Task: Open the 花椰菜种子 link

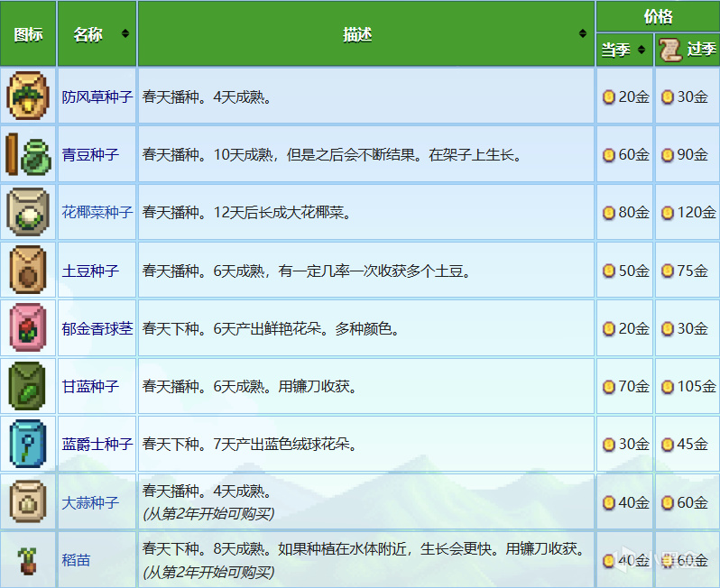Action: click(97, 213)
